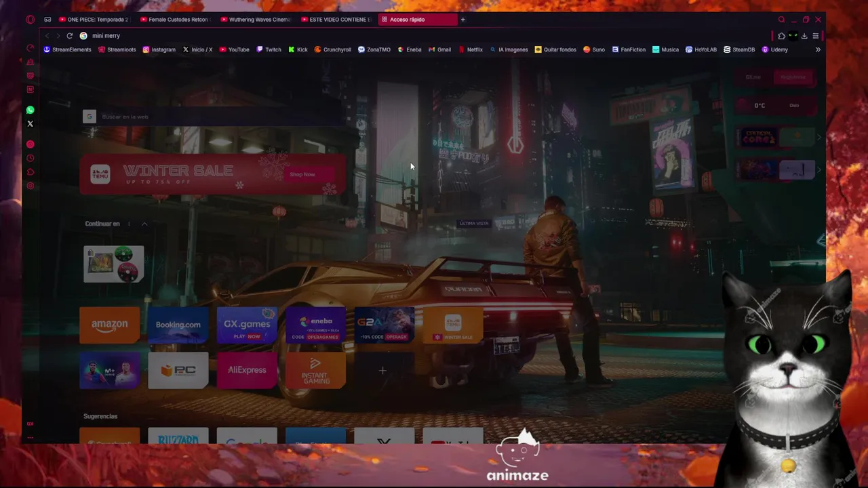Open WhatsApp from the sidebar
The image size is (868, 488).
[30, 110]
